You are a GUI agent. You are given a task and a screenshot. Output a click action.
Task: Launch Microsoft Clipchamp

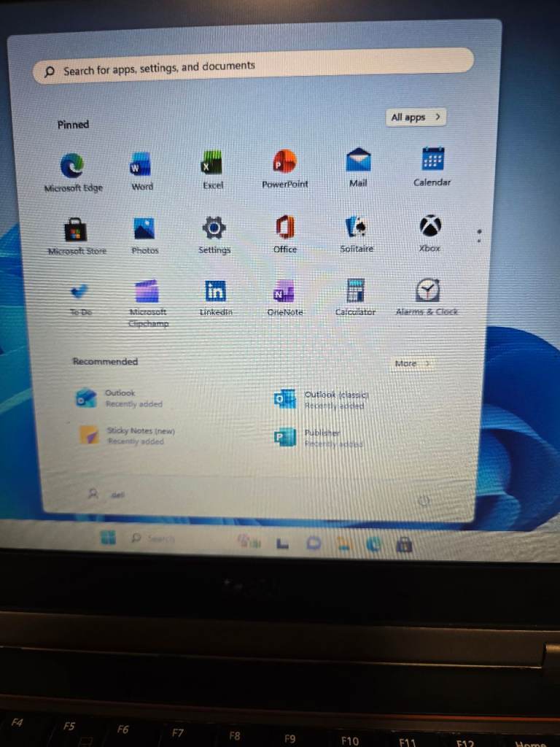(x=147, y=303)
